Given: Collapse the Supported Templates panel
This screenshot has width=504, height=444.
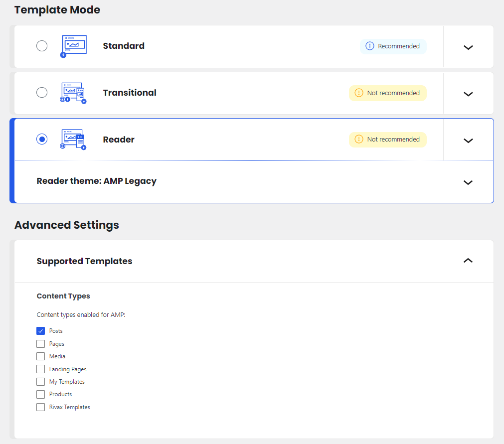Looking at the screenshot, I should 468,261.
